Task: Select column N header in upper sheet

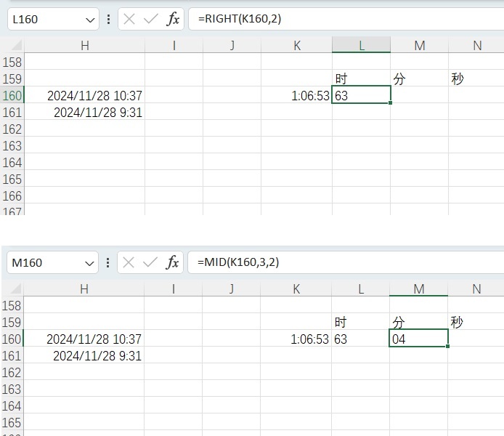Action: coord(476,46)
